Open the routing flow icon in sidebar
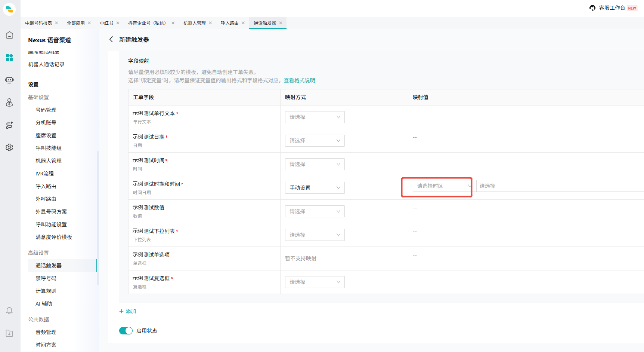 [9, 125]
